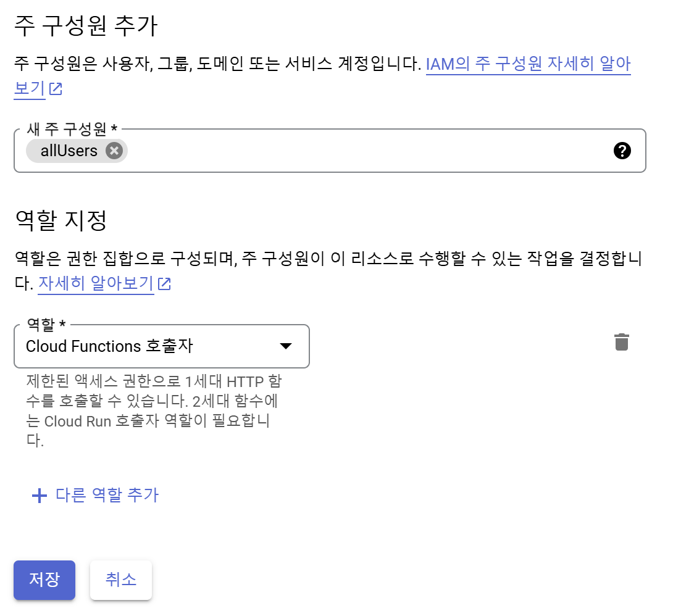Click external-link icon after IAM 주 구성원 link
673x616 pixels.
pyautogui.click(x=56, y=89)
